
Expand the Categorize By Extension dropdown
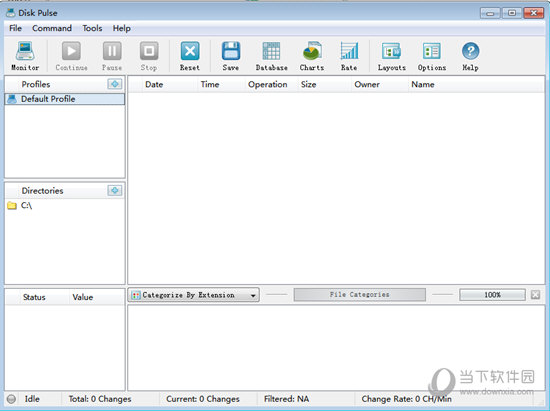click(x=194, y=295)
